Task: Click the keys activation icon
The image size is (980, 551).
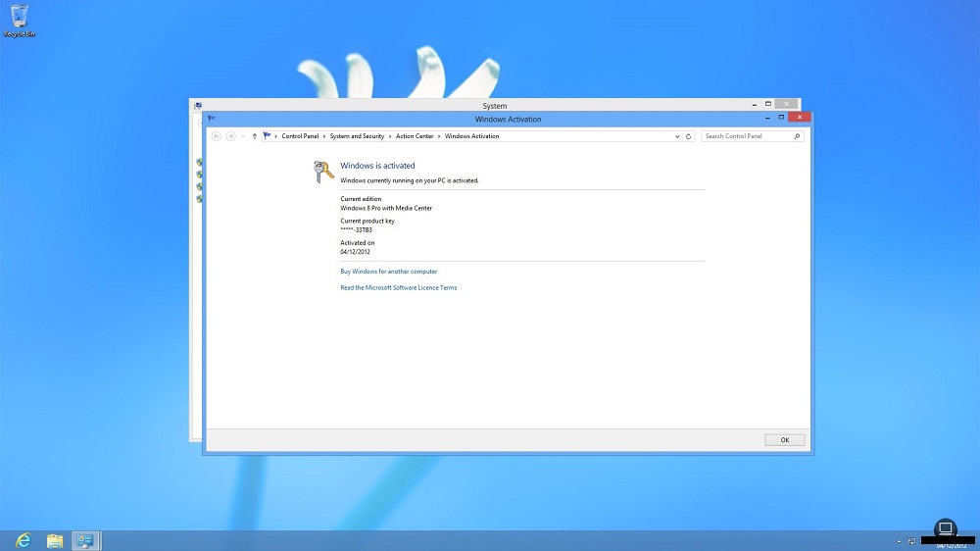Action: click(323, 172)
